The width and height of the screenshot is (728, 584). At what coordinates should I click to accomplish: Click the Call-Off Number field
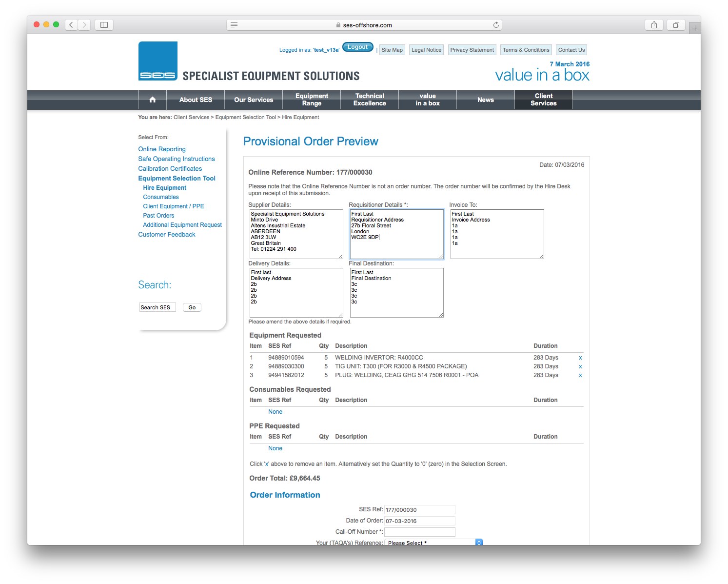tap(420, 532)
